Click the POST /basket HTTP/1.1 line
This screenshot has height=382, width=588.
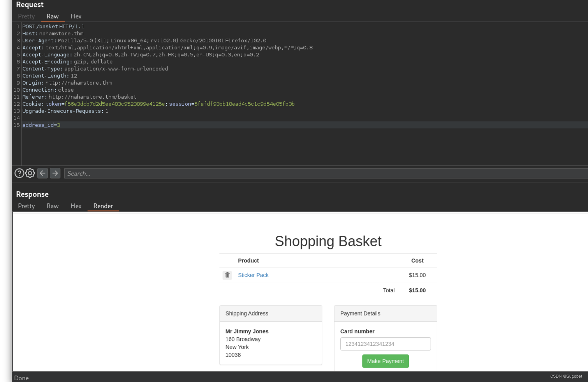53,27
